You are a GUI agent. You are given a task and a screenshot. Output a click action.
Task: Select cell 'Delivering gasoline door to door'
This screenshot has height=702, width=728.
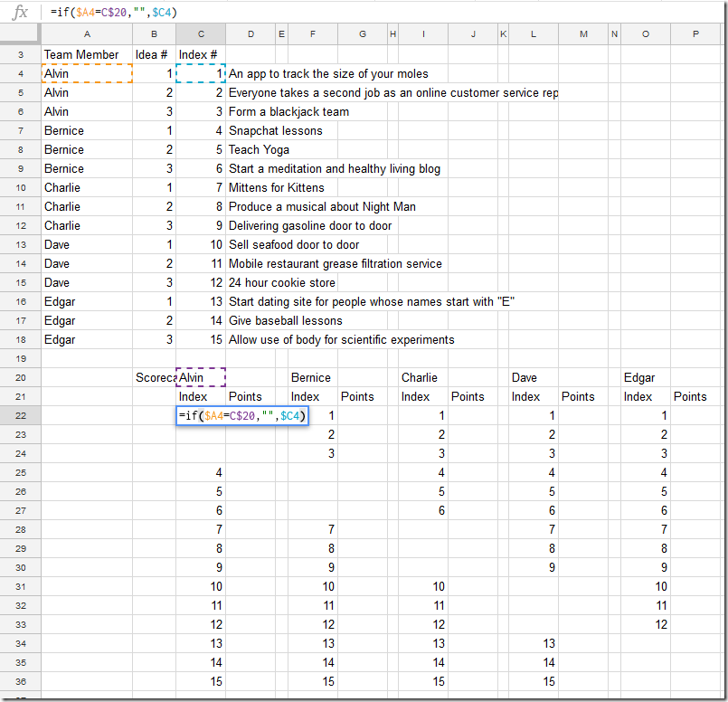coord(310,226)
